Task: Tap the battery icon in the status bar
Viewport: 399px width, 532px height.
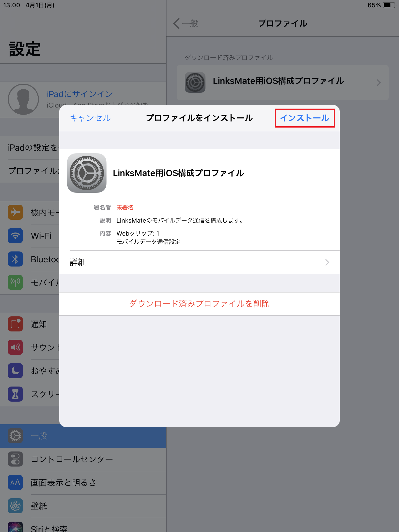Action: 389,5
